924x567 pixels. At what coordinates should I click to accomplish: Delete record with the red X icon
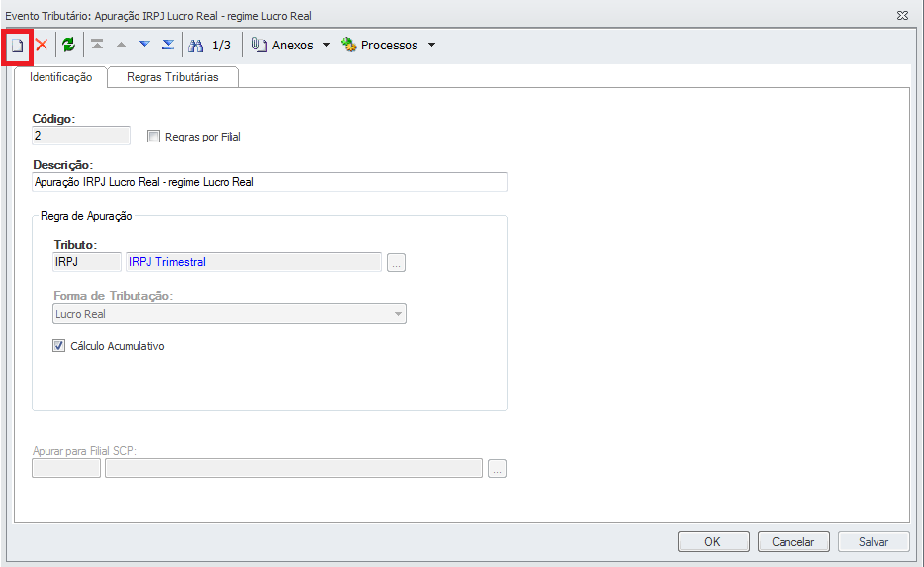(x=42, y=46)
